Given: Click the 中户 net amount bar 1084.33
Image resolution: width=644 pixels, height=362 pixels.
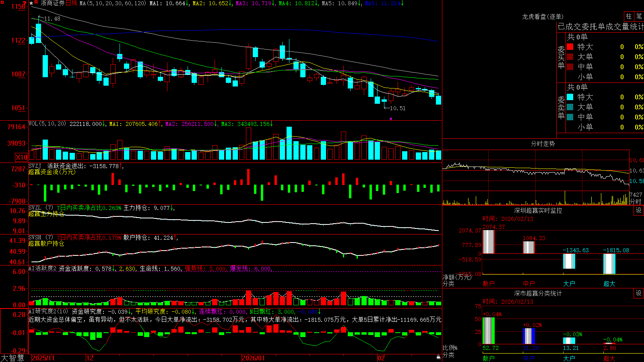Looking at the screenshot, I should pyautogui.click(x=528, y=247).
